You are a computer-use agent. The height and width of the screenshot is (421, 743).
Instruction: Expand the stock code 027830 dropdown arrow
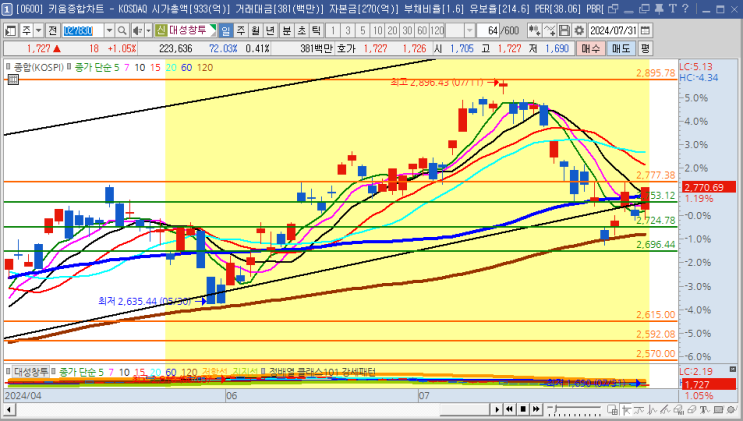click(109, 30)
